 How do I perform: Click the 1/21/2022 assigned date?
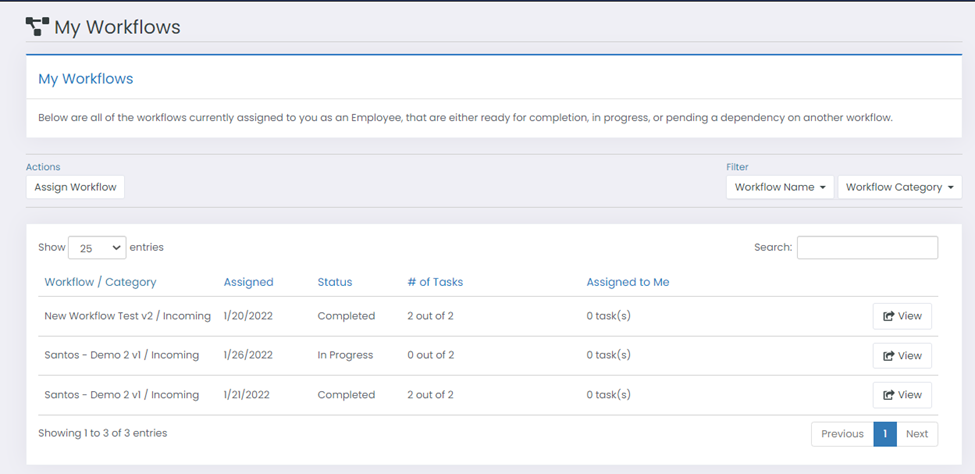pos(247,395)
